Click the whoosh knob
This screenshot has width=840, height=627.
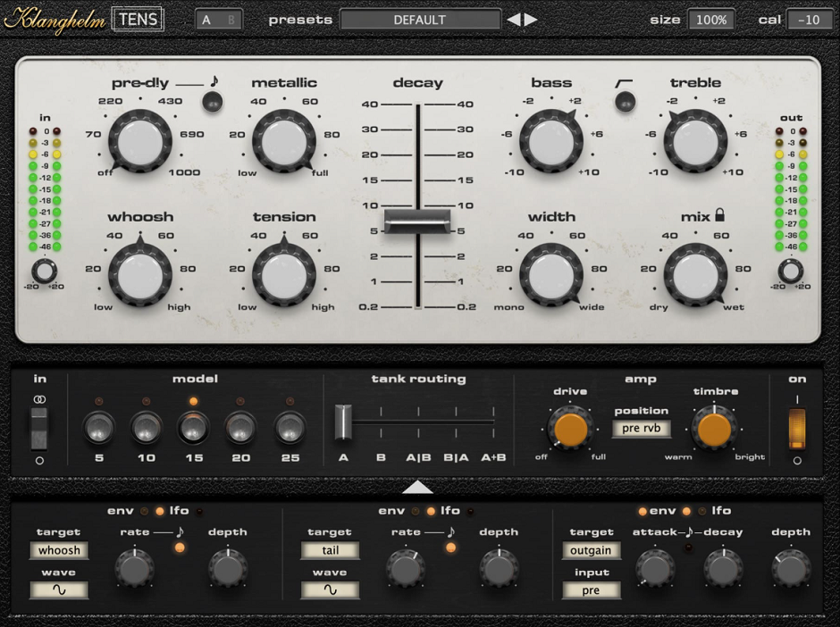[x=140, y=276]
